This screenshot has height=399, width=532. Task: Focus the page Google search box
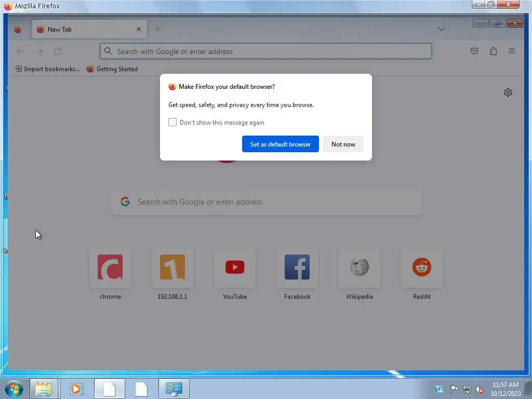tap(266, 202)
